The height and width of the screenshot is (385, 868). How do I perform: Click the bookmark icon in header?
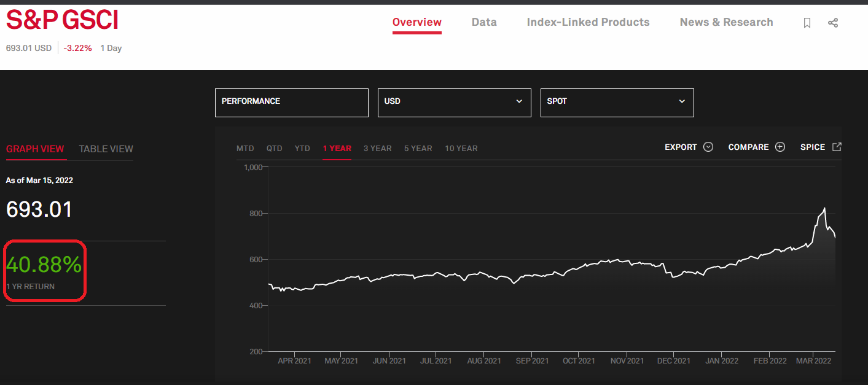807,23
